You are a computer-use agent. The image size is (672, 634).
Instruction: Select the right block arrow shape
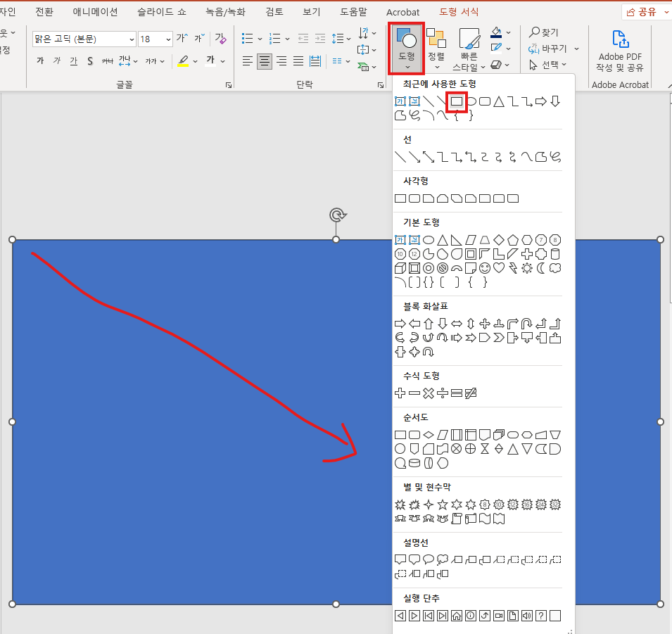[x=400, y=324]
